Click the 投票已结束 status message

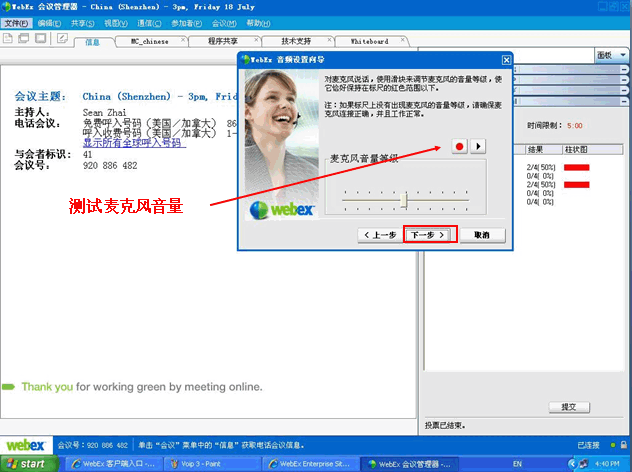(x=445, y=426)
